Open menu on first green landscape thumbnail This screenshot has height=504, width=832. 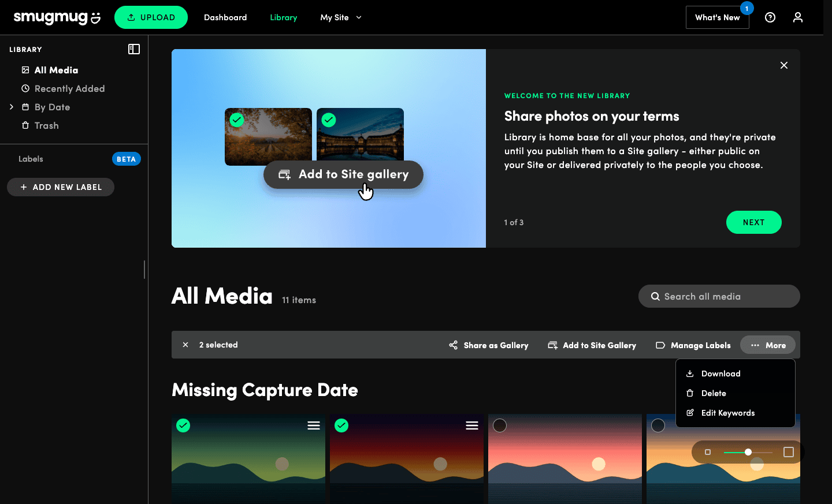pyautogui.click(x=314, y=425)
